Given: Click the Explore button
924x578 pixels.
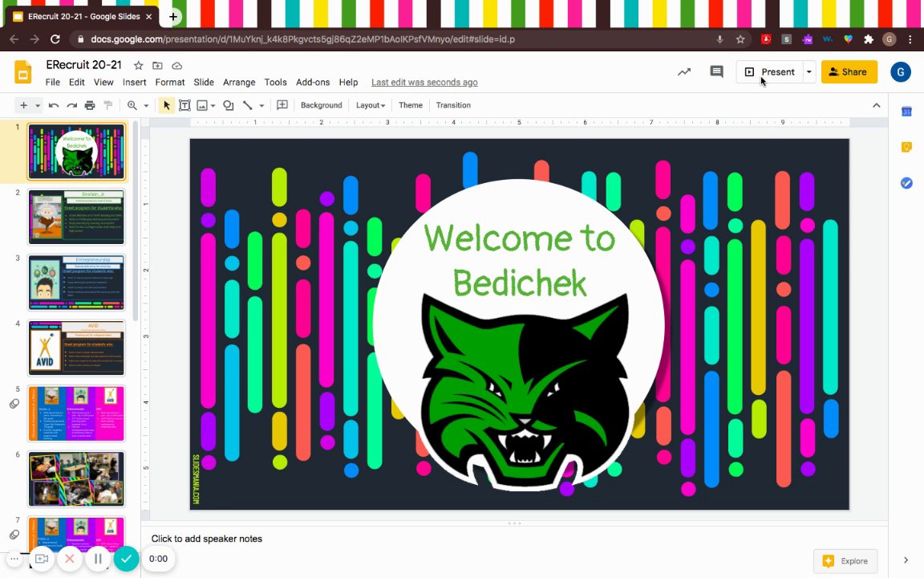Looking at the screenshot, I should click(845, 561).
